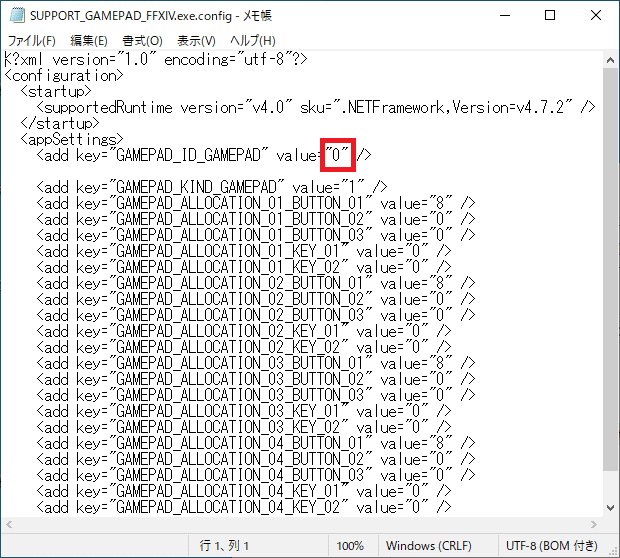Click the opening <configuration> tag line
This screenshot has width=620, height=558.
tap(64, 76)
